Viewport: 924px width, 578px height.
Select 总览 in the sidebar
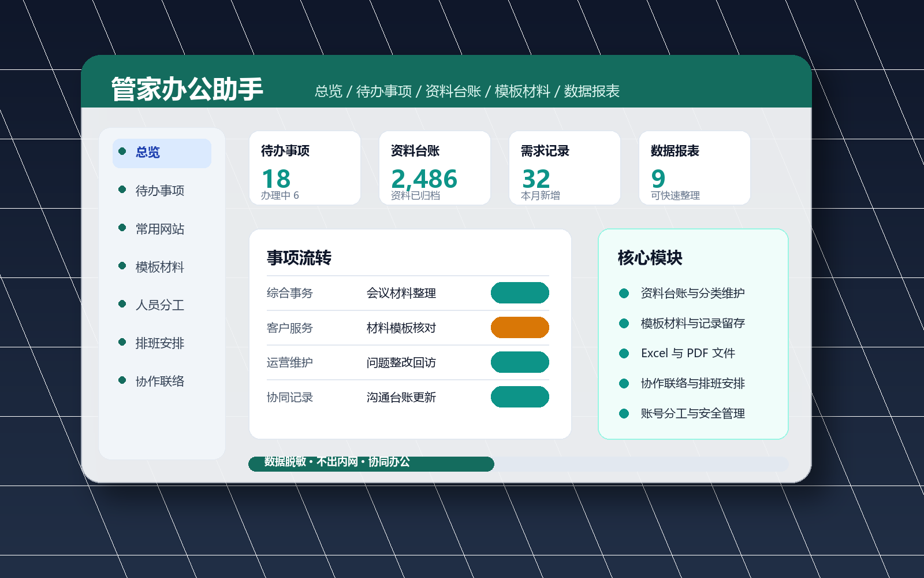[x=162, y=153]
